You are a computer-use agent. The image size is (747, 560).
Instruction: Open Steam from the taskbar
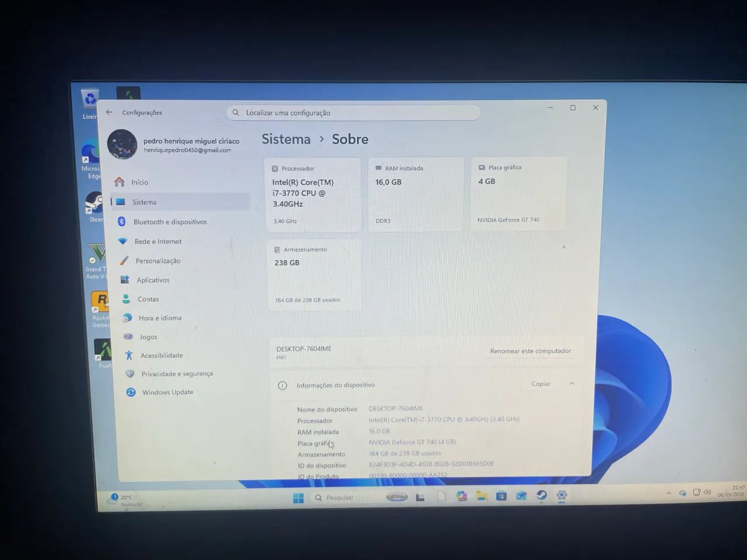pyautogui.click(x=542, y=495)
